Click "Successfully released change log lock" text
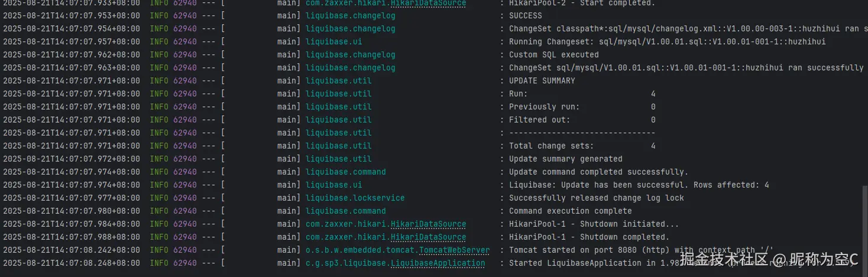 point(596,198)
